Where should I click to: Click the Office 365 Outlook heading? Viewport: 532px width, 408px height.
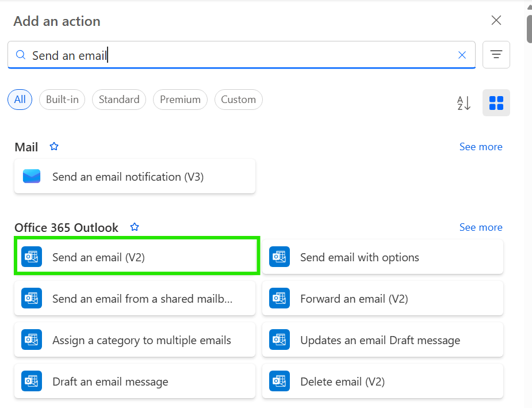pyautogui.click(x=66, y=227)
